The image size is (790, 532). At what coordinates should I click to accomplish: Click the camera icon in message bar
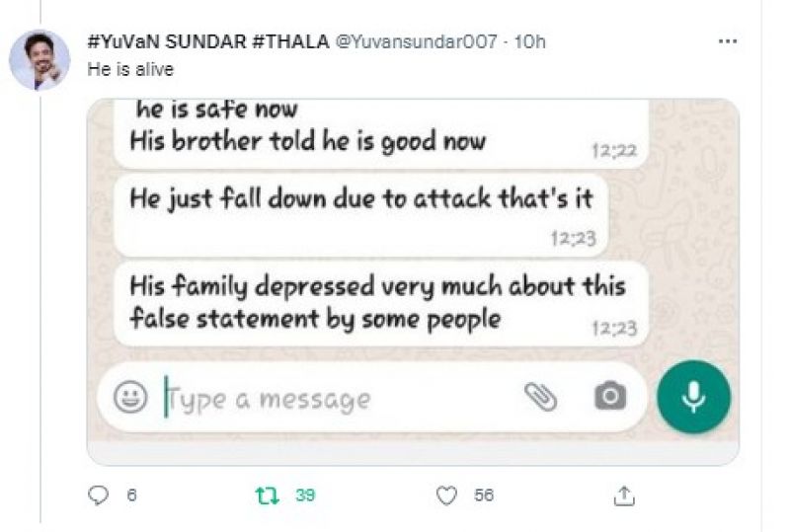(610, 396)
